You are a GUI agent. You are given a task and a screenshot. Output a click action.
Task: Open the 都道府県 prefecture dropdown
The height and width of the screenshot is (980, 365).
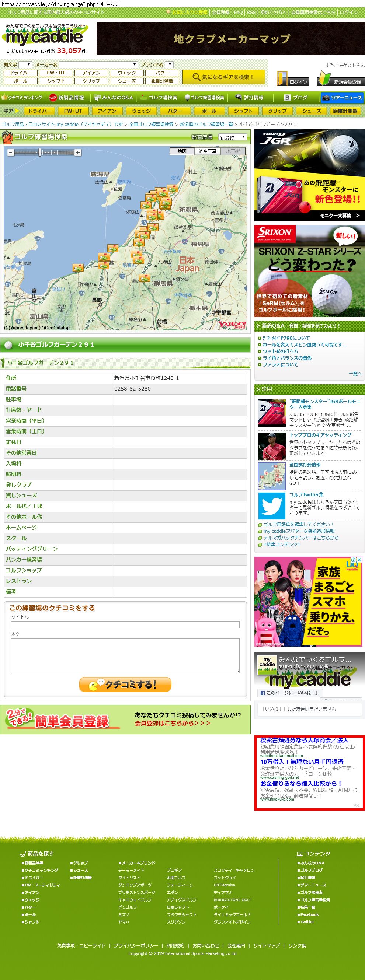click(233, 137)
